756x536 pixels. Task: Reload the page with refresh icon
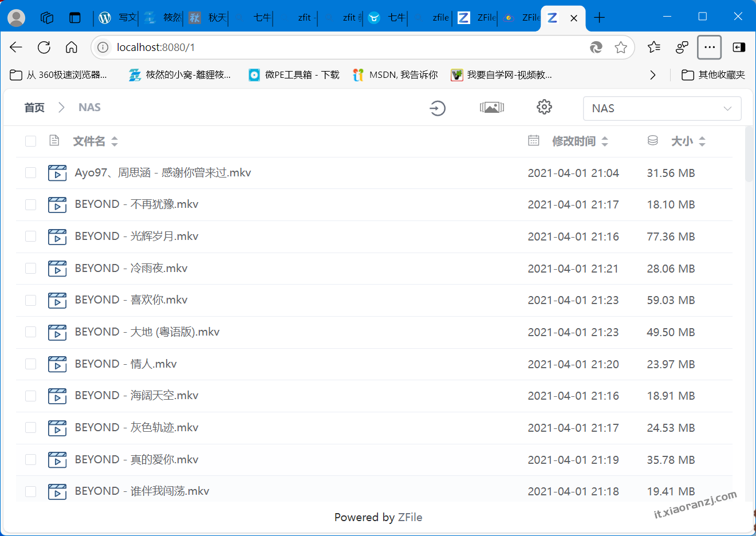tap(44, 47)
